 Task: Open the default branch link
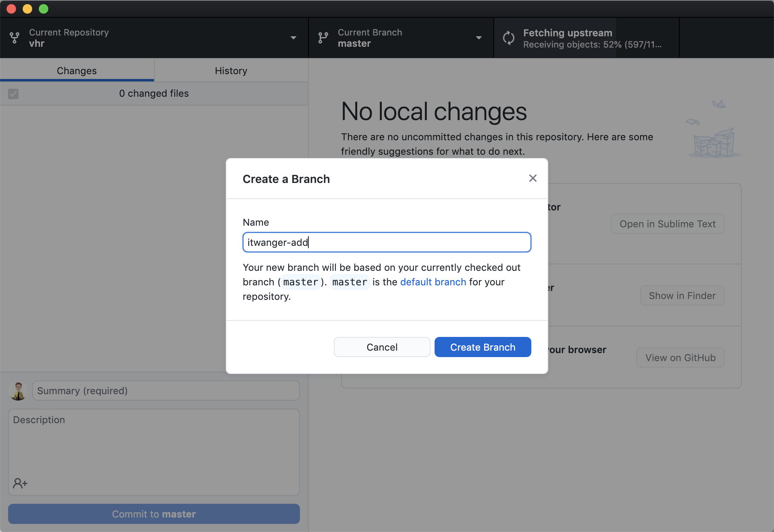(433, 282)
